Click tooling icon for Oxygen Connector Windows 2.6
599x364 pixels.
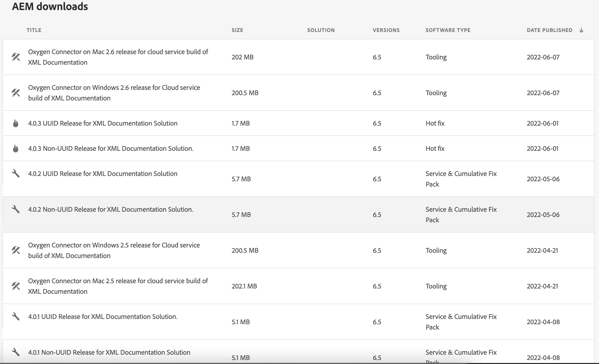16,93
